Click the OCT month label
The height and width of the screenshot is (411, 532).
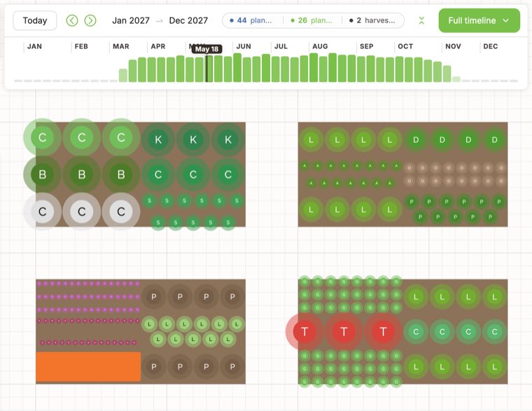pyautogui.click(x=405, y=46)
